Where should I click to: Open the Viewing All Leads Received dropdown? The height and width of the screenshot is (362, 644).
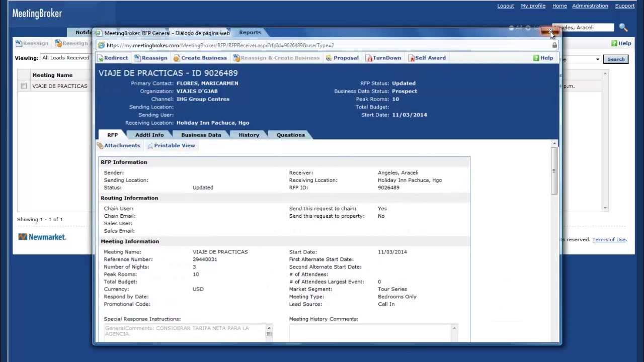(65, 58)
